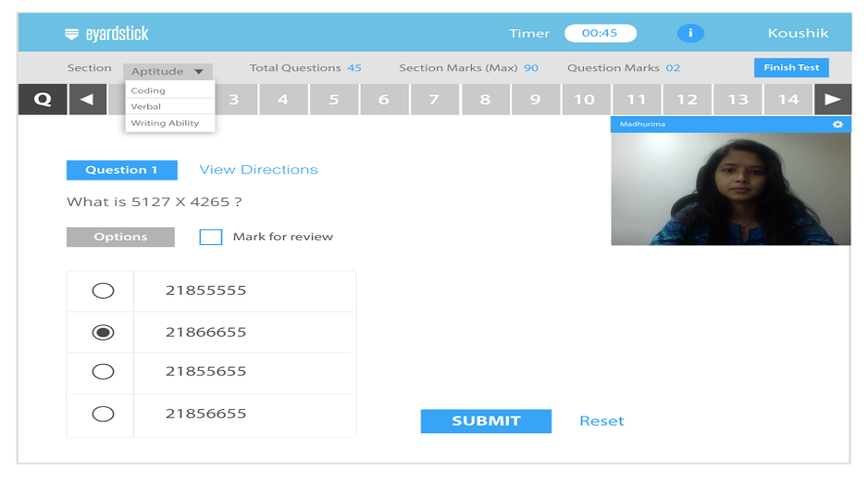Image resolution: width=868 pixels, height=488 pixels.
Task: Jump to question 12
Action: tap(687, 100)
